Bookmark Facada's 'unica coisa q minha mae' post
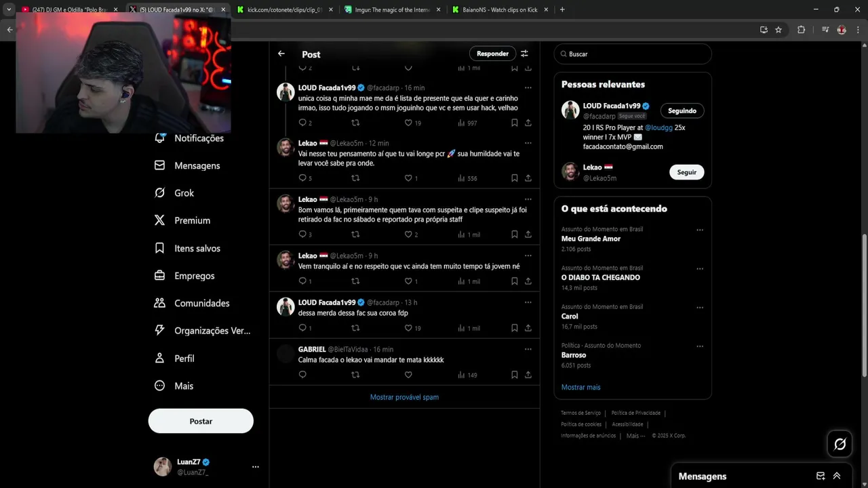Viewport: 868px width, 488px height. (x=514, y=123)
